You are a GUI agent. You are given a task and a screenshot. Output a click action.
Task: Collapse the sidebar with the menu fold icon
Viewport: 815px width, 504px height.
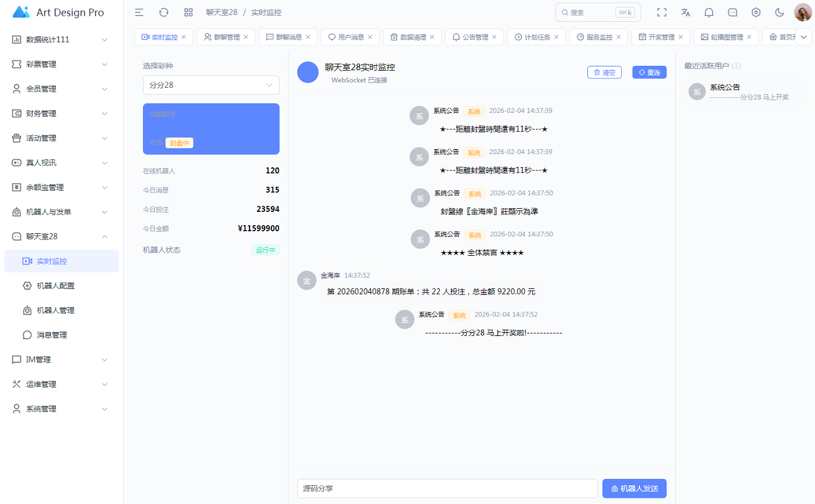tap(139, 13)
